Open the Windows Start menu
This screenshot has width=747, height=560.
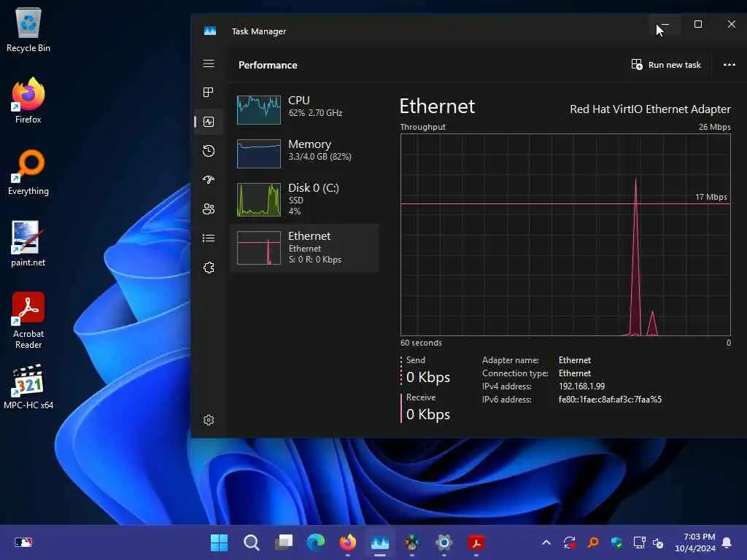pyautogui.click(x=219, y=542)
